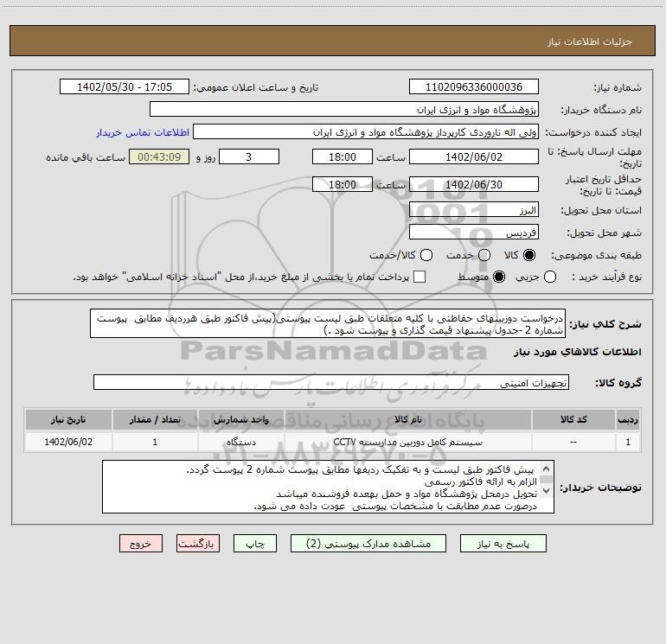Click price validity date 1402/06/30 field
This screenshot has width=666, height=644.
474,184
